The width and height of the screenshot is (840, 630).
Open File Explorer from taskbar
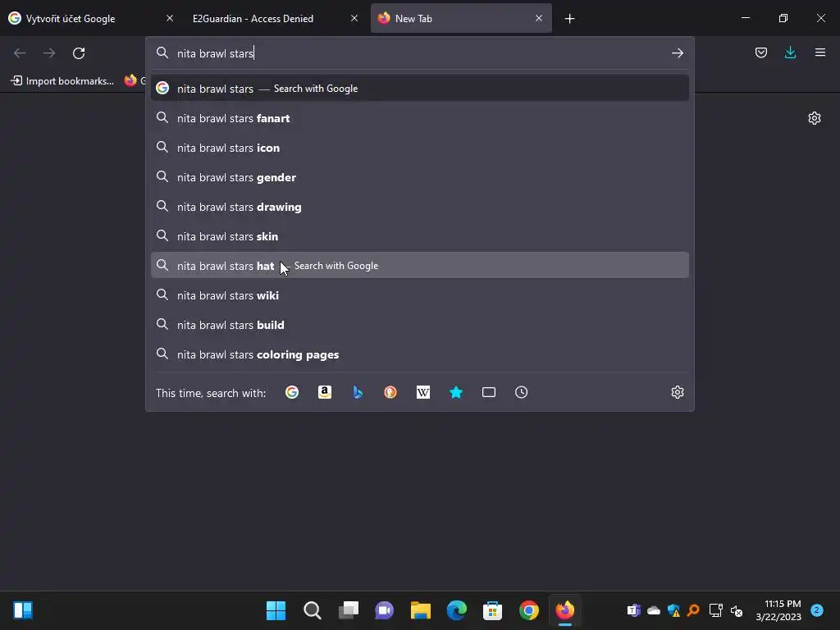tap(421, 610)
